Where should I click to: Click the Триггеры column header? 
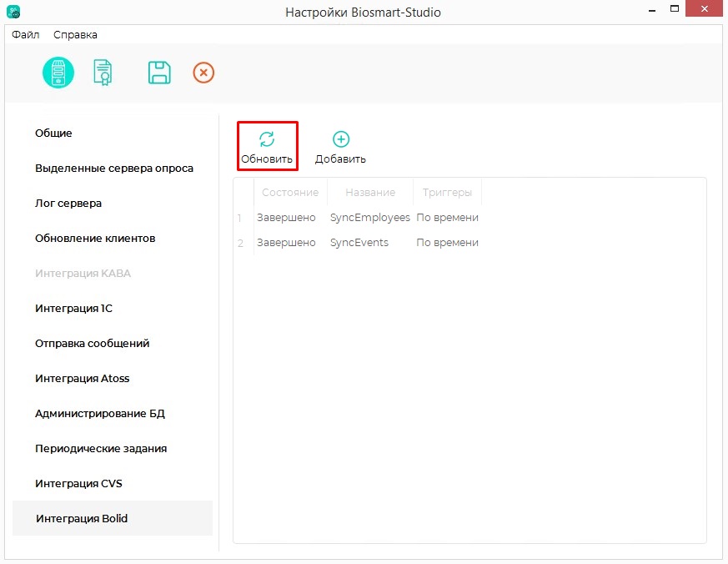[x=447, y=193]
